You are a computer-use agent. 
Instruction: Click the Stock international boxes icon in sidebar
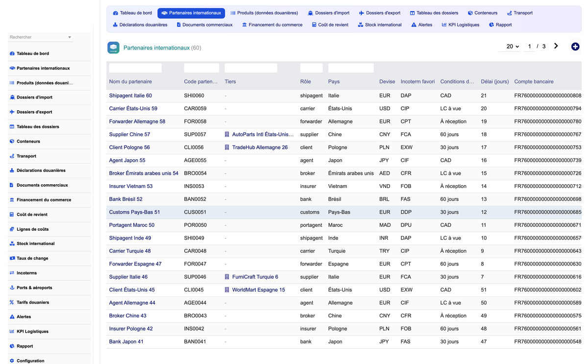pos(12,243)
